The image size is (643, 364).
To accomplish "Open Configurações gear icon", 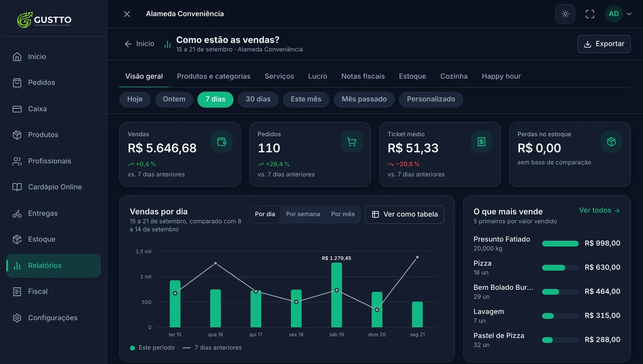I will [17, 318].
